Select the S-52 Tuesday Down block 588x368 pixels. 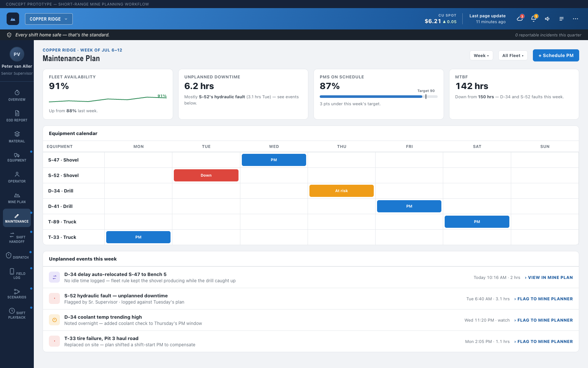click(206, 175)
